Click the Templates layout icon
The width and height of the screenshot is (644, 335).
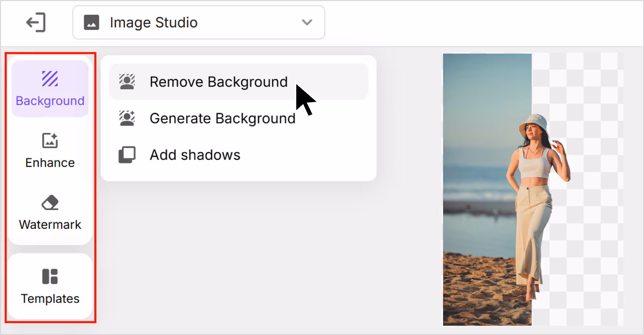50,277
